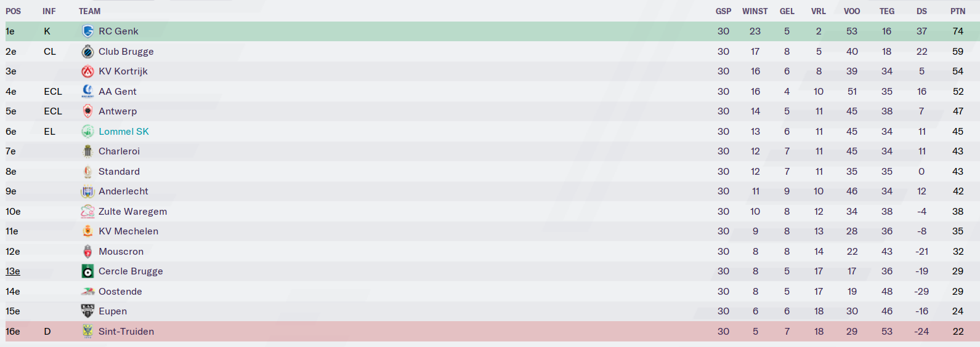
Task: Sort table by POS column header
Action: pyautogui.click(x=13, y=11)
